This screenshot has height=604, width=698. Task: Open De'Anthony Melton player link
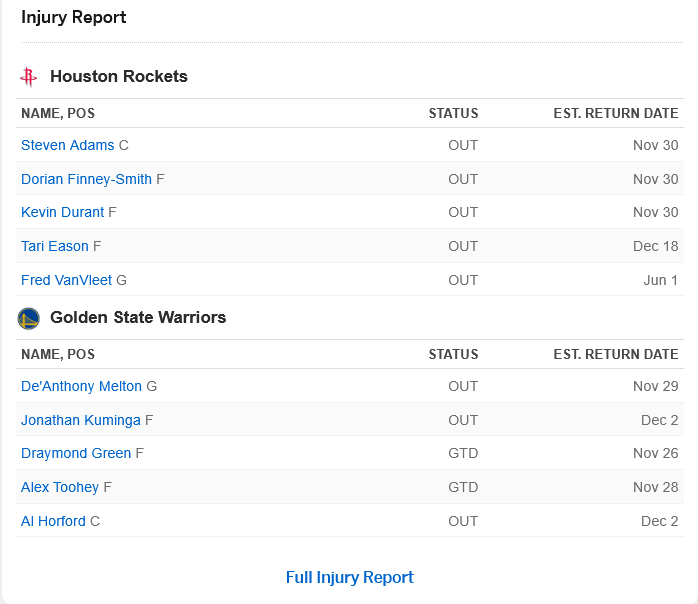pos(81,386)
